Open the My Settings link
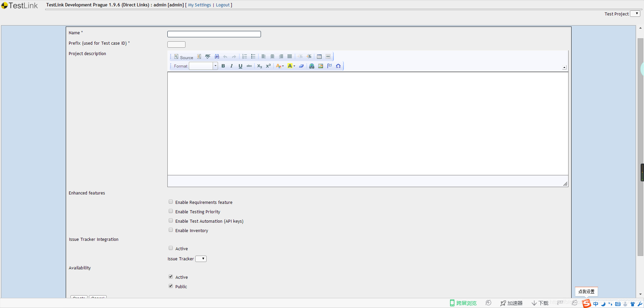This screenshot has width=644, height=308. click(x=200, y=5)
